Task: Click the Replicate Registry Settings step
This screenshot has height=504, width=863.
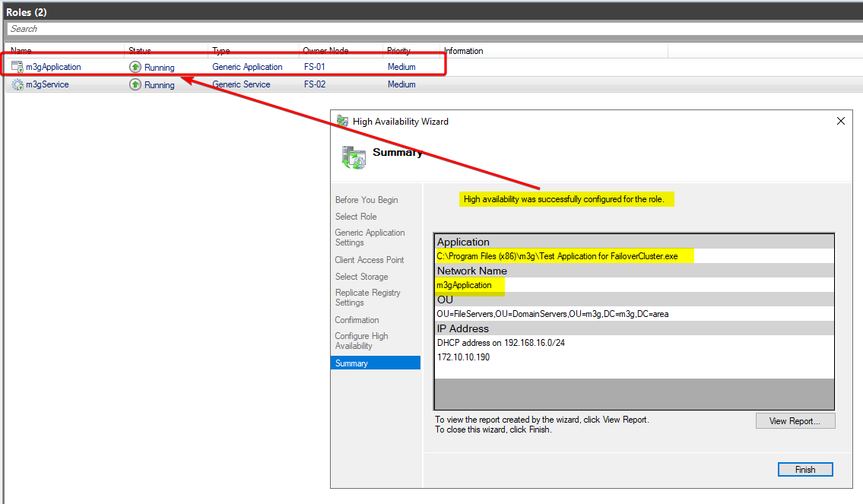Action: [368, 298]
